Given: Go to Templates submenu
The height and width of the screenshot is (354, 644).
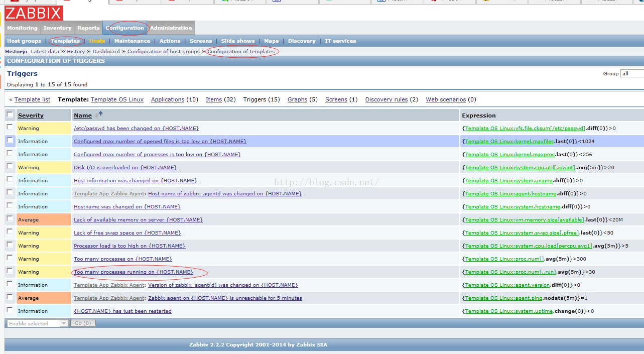Looking at the screenshot, I should [65, 41].
